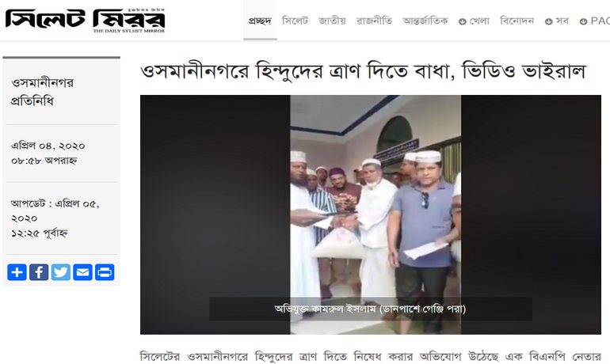Click the ওসমানীনগর প্রতিনিধি author name
The width and height of the screenshot is (610, 364).
[x=43, y=92]
